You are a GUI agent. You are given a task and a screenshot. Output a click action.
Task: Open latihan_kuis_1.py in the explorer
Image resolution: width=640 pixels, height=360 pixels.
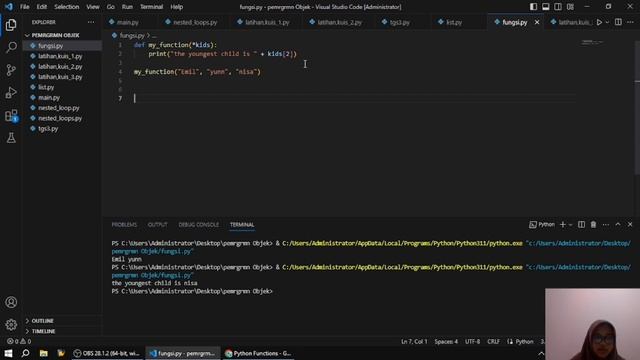[x=60, y=56]
